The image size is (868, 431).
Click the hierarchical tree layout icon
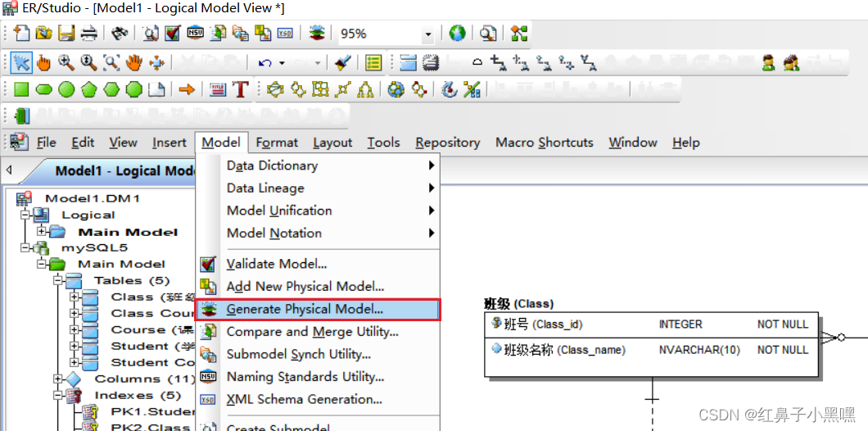(x=365, y=89)
